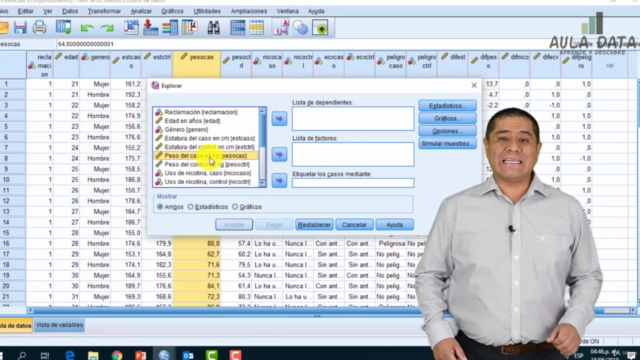Click the Undo arrow icon
The height and width of the screenshot is (360, 640).
coord(87,28)
